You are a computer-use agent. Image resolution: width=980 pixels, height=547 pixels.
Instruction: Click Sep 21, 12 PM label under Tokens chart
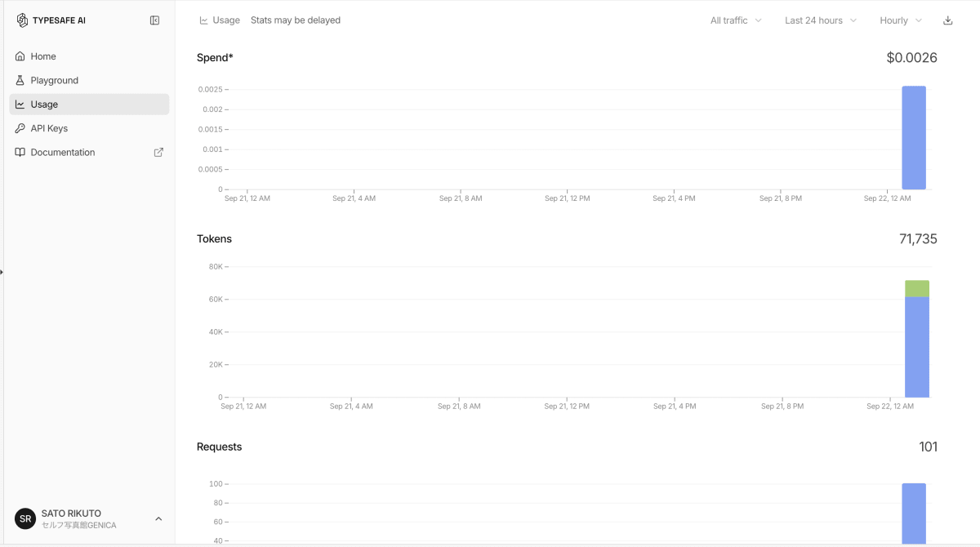tap(567, 406)
